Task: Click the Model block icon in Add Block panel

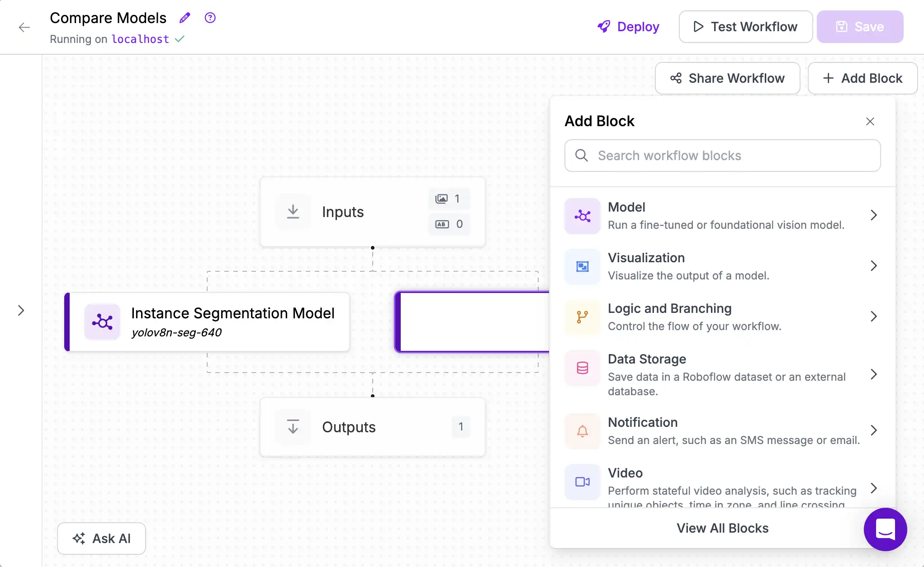Action: (582, 215)
